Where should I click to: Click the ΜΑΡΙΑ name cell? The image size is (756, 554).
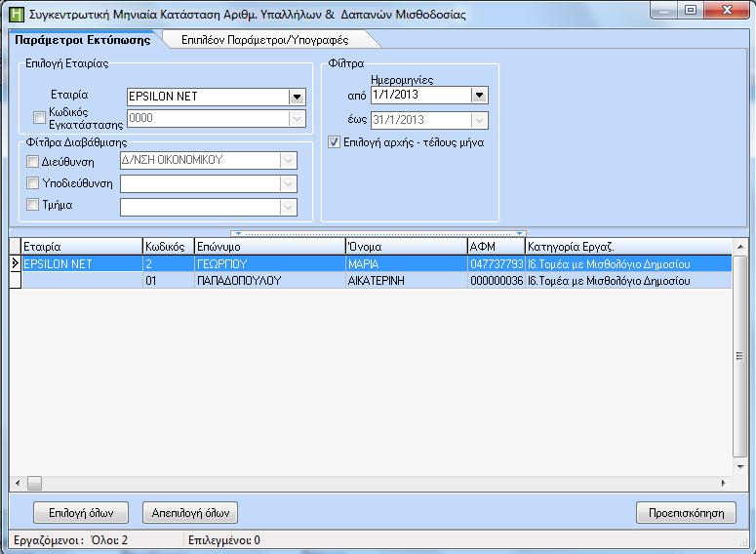click(407, 263)
